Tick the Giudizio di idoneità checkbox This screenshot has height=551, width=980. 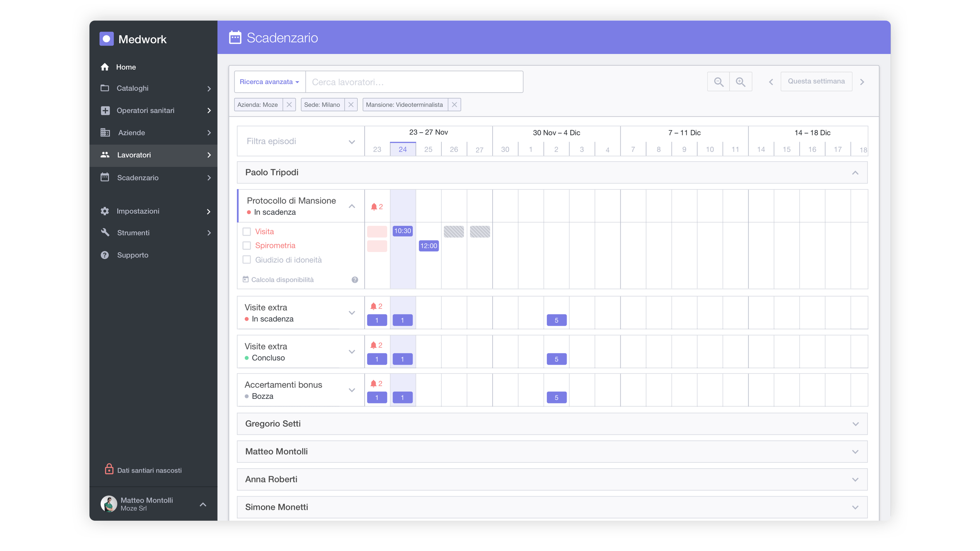pyautogui.click(x=247, y=260)
